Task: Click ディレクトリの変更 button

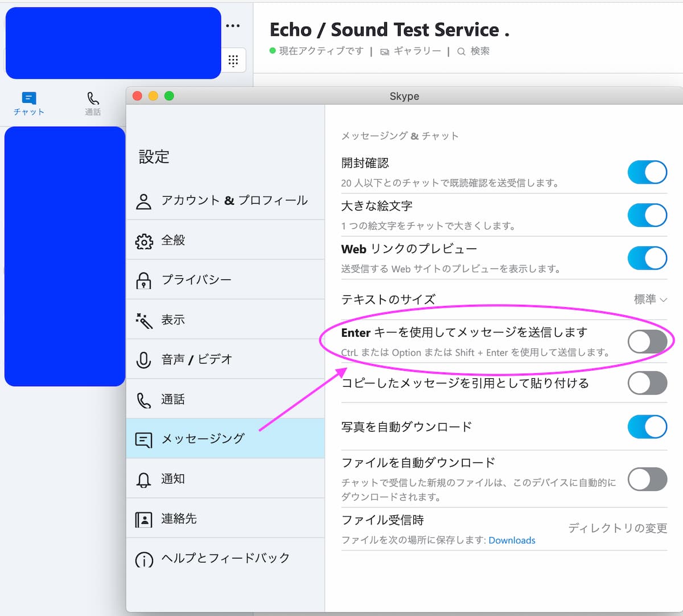Action: coord(618,528)
